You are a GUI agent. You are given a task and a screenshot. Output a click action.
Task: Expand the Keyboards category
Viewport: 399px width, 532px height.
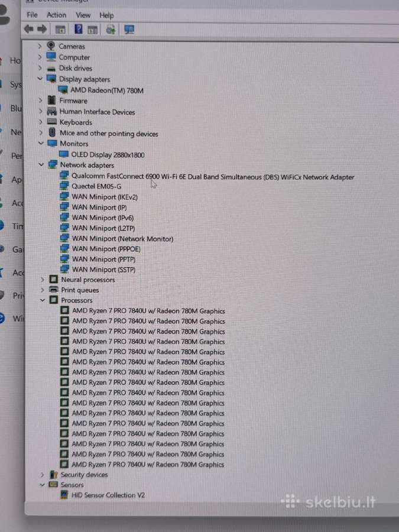point(40,122)
